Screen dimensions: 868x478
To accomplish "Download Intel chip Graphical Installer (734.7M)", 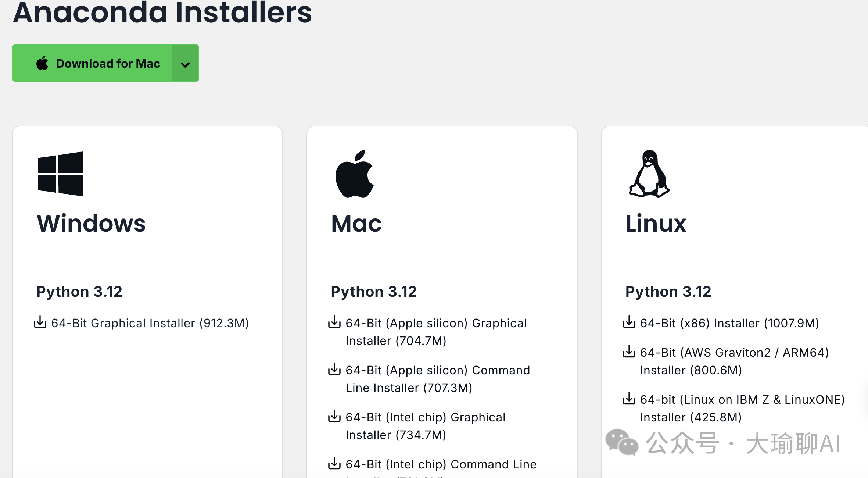I will tap(425, 417).
